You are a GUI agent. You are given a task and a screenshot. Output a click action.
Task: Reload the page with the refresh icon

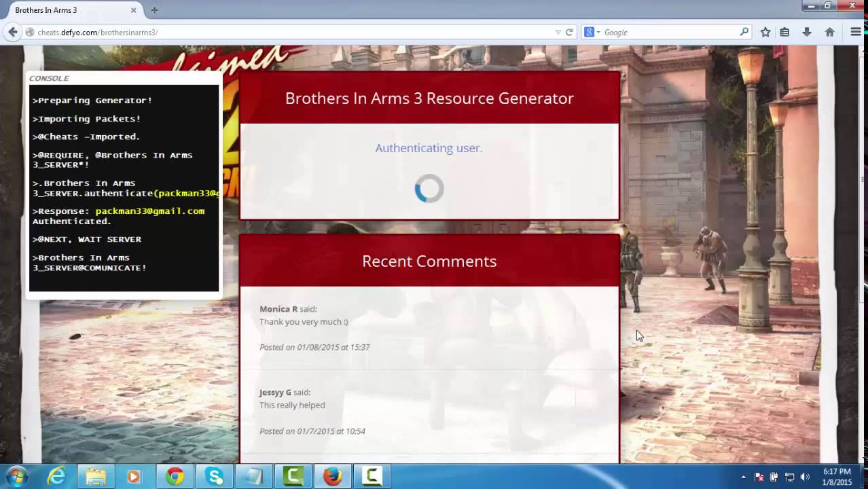[569, 32]
